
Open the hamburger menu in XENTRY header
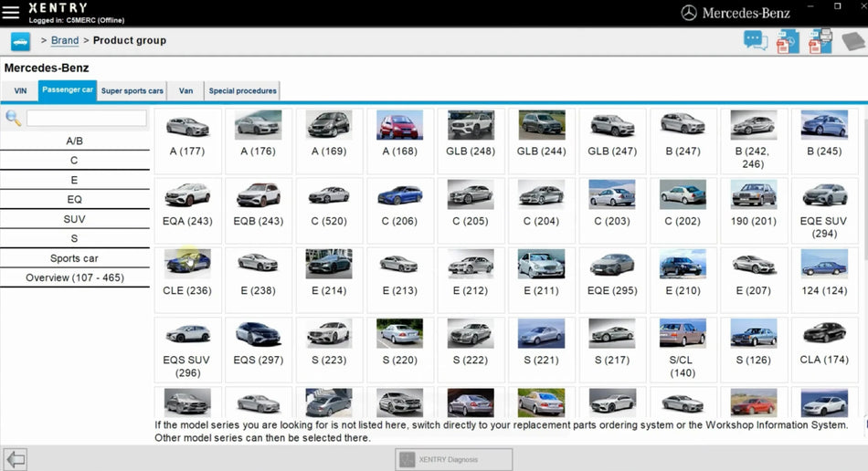11,12
